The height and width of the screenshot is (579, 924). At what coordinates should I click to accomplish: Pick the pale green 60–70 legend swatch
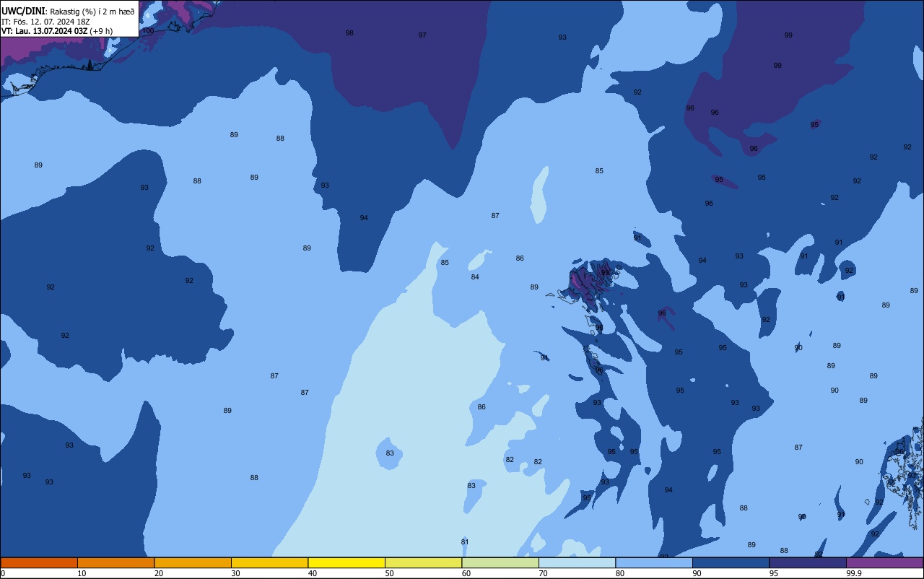pos(500,562)
